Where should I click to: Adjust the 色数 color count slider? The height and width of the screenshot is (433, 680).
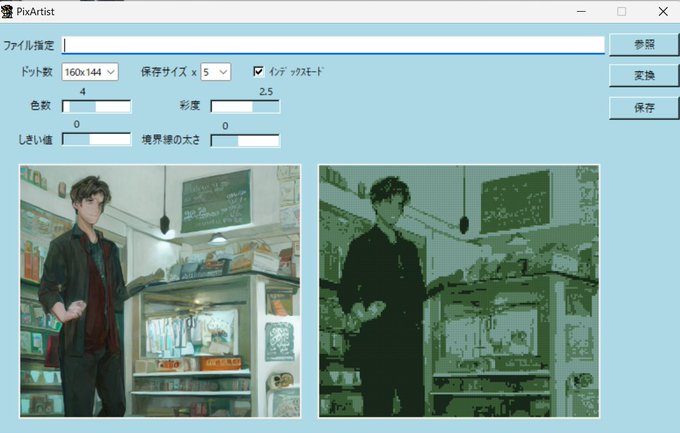coord(96,106)
